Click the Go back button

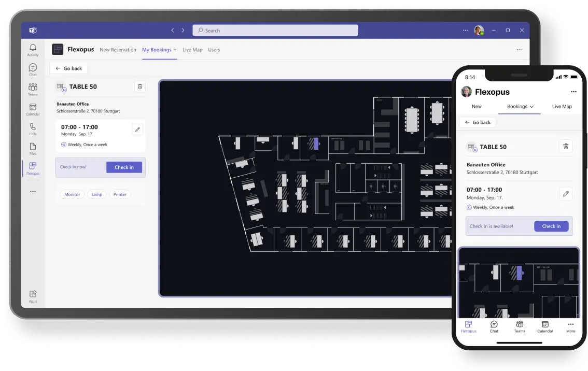click(x=68, y=68)
